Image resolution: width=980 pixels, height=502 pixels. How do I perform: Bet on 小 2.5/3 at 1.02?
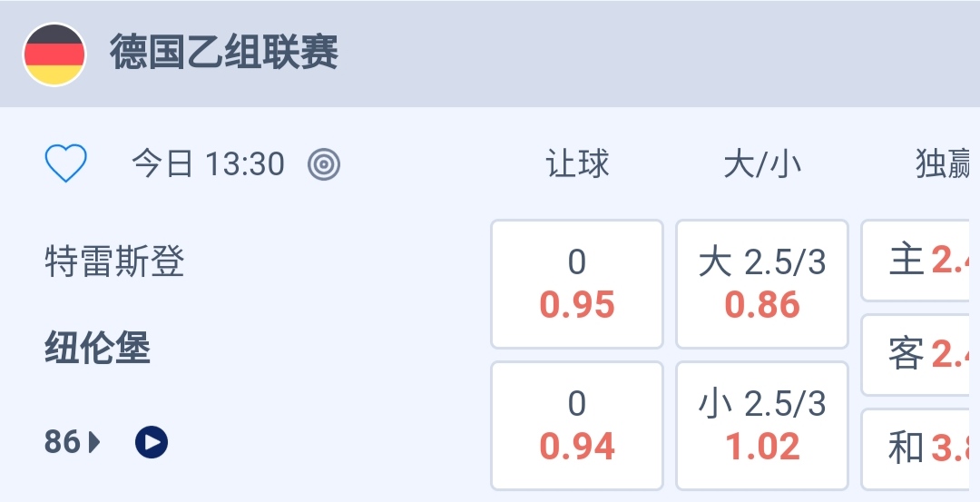[762, 426]
